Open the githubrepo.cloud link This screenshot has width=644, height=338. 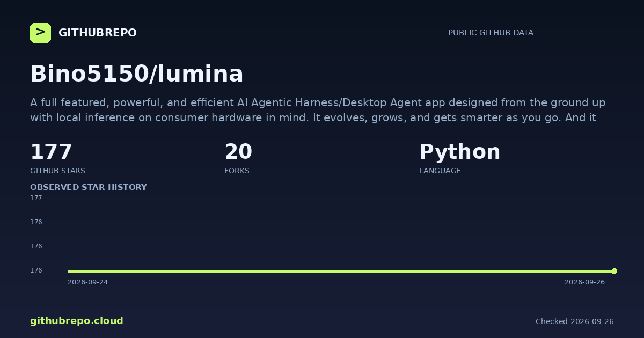pyautogui.click(x=77, y=321)
